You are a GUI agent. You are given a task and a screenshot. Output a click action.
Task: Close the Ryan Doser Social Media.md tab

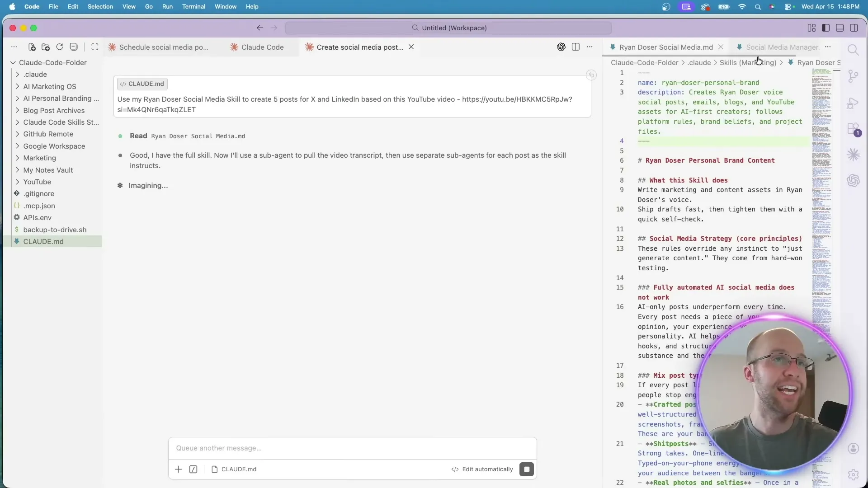point(721,47)
